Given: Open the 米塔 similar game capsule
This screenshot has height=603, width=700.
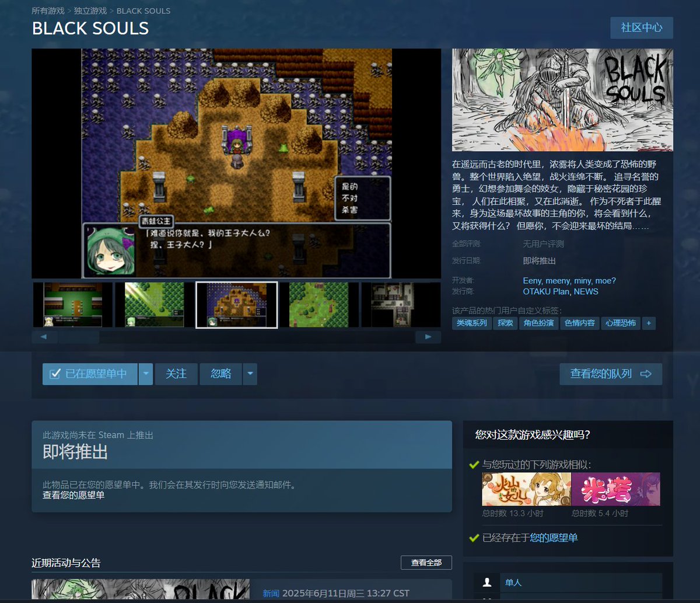Looking at the screenshot, I should [616, 489].
